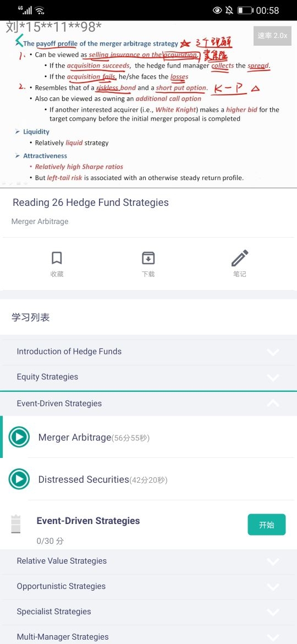Change playback speed 速率 2.0x
The width and height of the screenshot is (297, 644).
tap(272, 36)
